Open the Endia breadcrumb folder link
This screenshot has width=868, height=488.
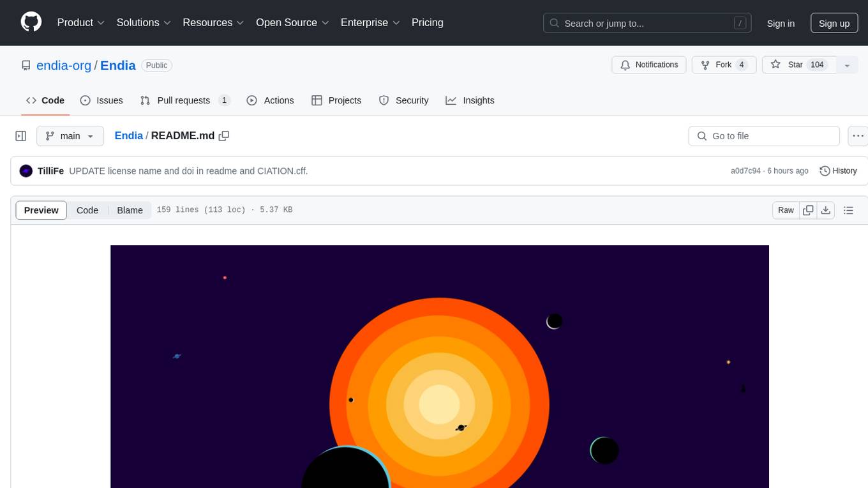129,136
